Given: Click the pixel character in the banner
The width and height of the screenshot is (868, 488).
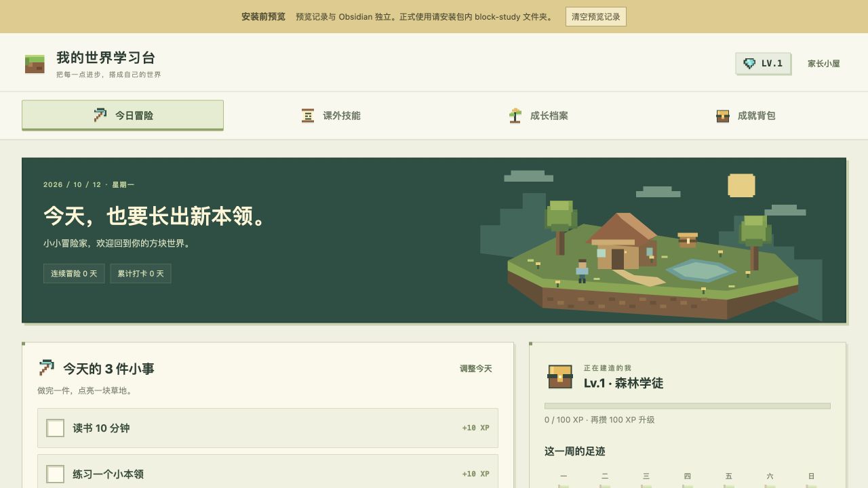Looking at the screenshot, I should (x=582, y=270).
